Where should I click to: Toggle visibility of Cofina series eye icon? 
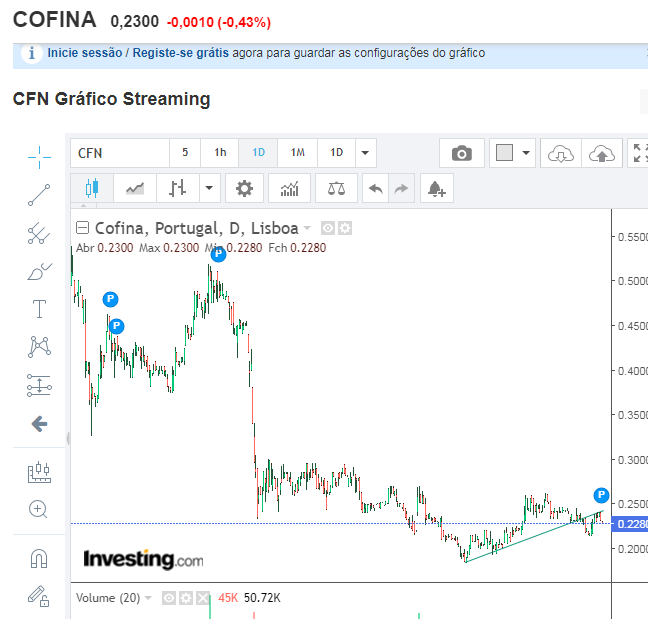[328, 228]
